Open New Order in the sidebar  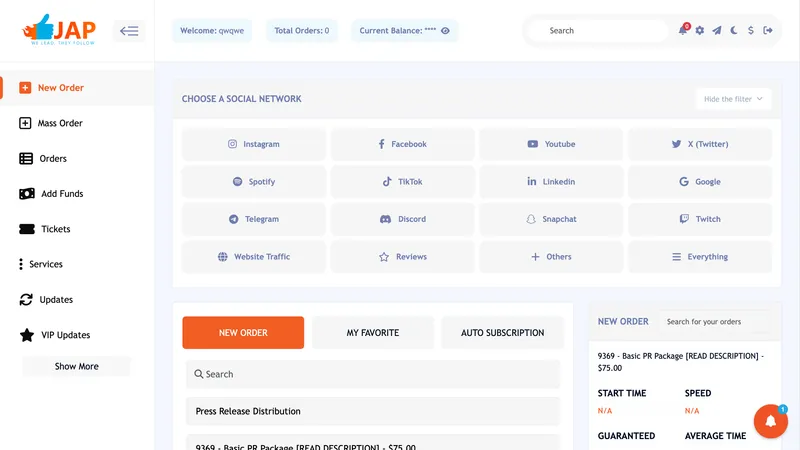[x=77, y=88]
